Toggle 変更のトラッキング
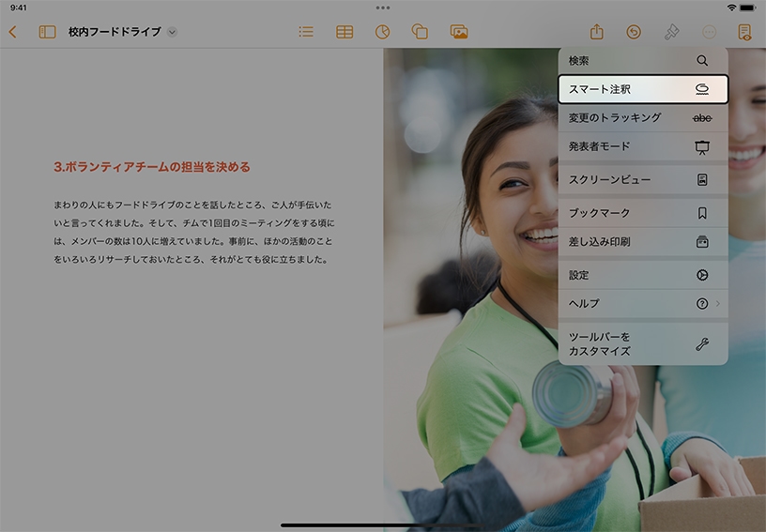766x532 pixels. [642, 117]
